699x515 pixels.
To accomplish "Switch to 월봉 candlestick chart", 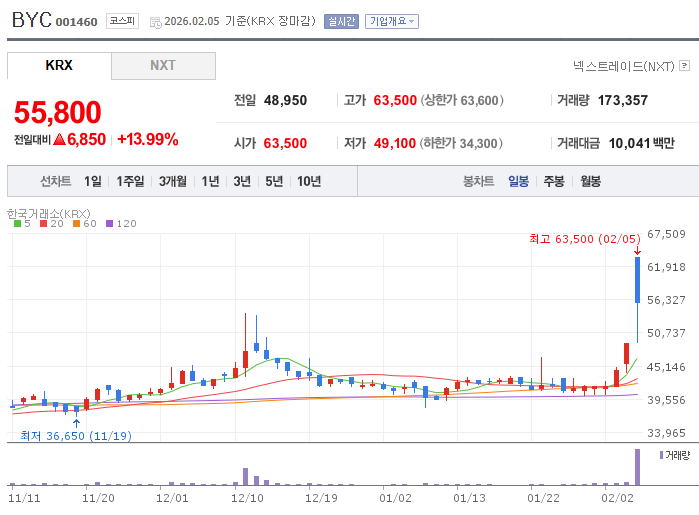I will [590, 181].
